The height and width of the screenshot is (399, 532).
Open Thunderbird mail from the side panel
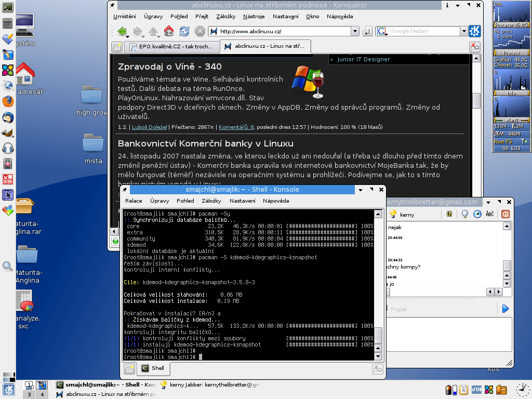7,117
